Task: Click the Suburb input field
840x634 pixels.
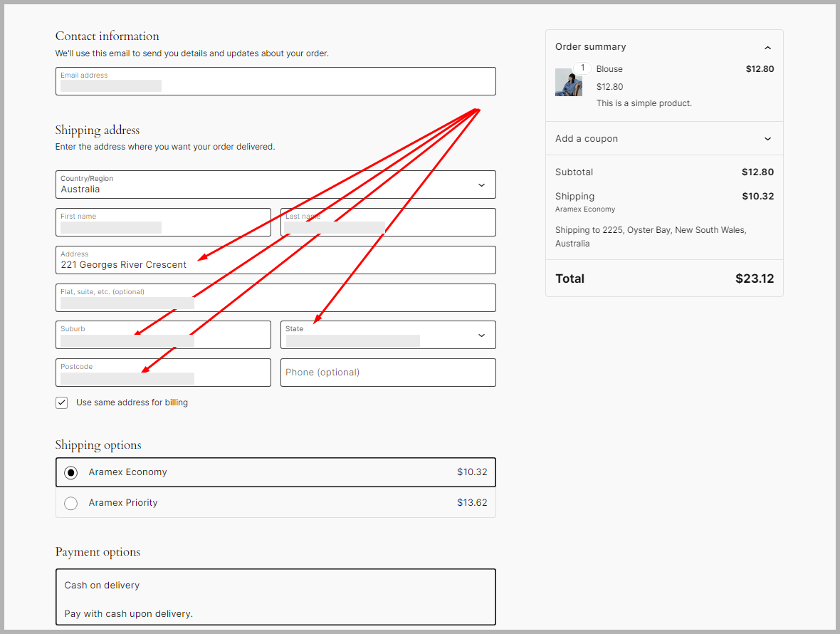Action: point(163,336)
